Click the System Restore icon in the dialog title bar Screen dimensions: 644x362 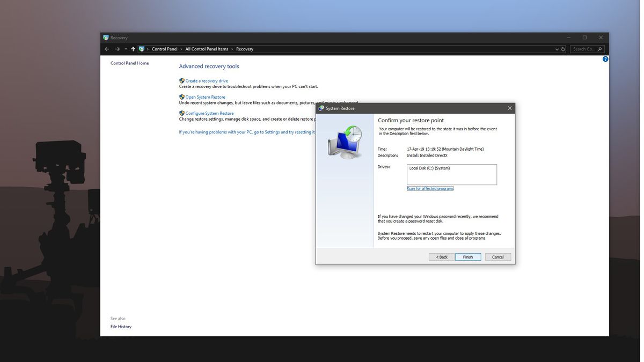tap(322, 108)
